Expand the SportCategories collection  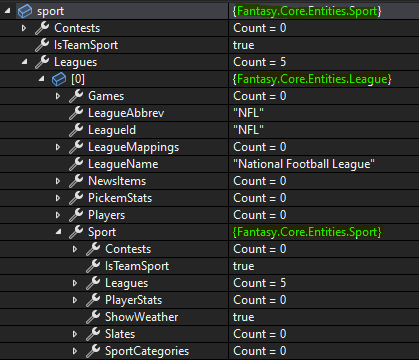point(75,351)
